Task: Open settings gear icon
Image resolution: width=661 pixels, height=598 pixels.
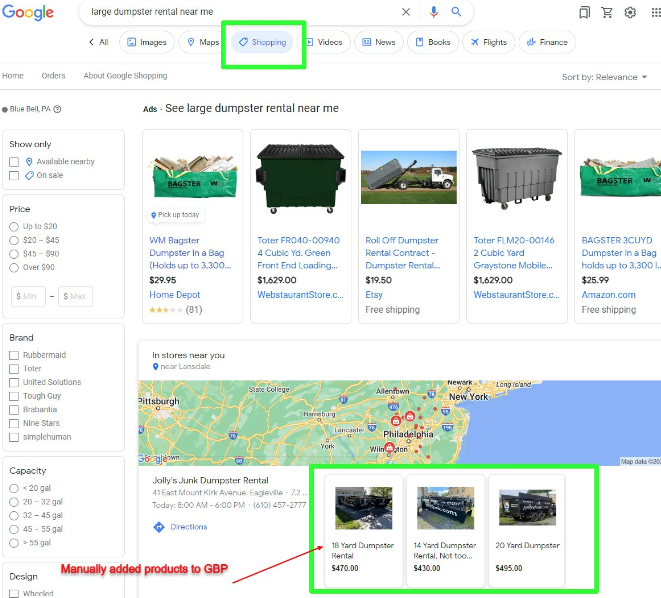Action: pyautogui.click(x=630, y=13)
